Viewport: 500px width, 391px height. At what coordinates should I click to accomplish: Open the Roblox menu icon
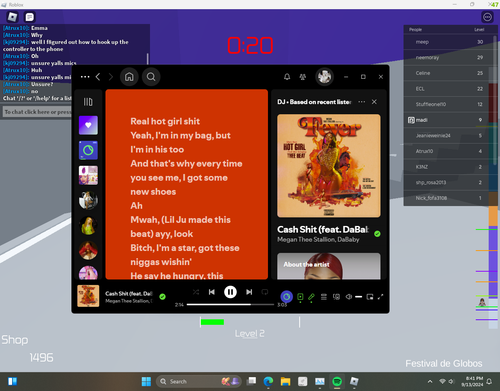(13, 17)
